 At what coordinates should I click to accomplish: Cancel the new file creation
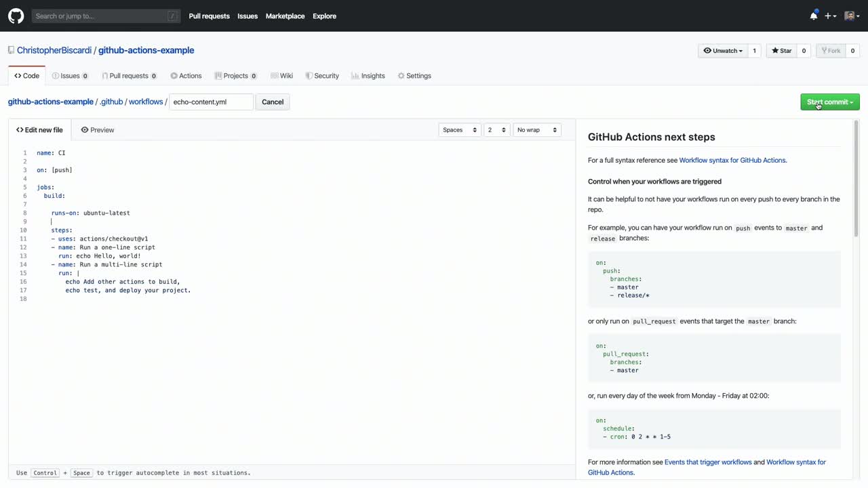pos(273,102)
